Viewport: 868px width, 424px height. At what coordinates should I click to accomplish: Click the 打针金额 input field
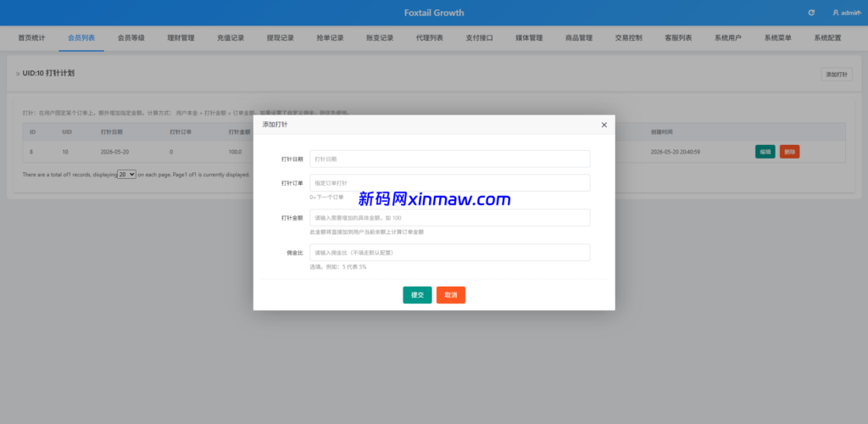coord(449,218)
